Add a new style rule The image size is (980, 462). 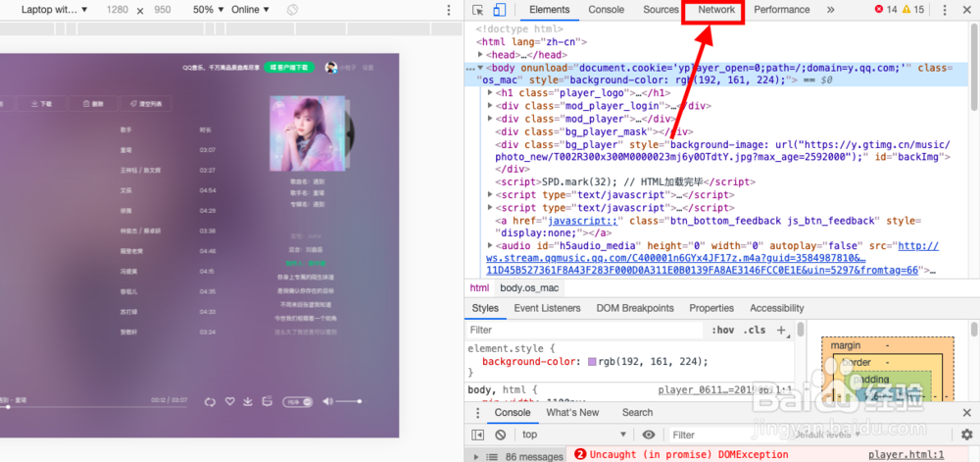[781, 331]
